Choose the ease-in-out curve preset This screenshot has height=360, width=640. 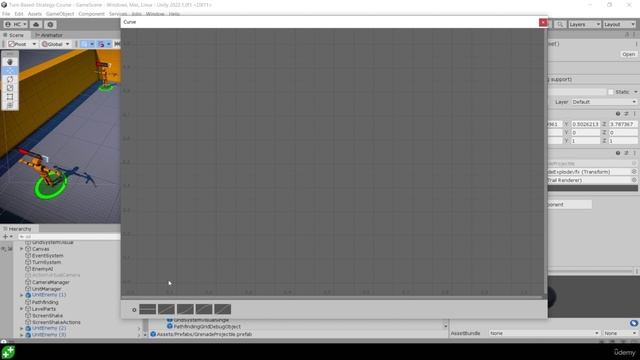click(x=222, y=309)
